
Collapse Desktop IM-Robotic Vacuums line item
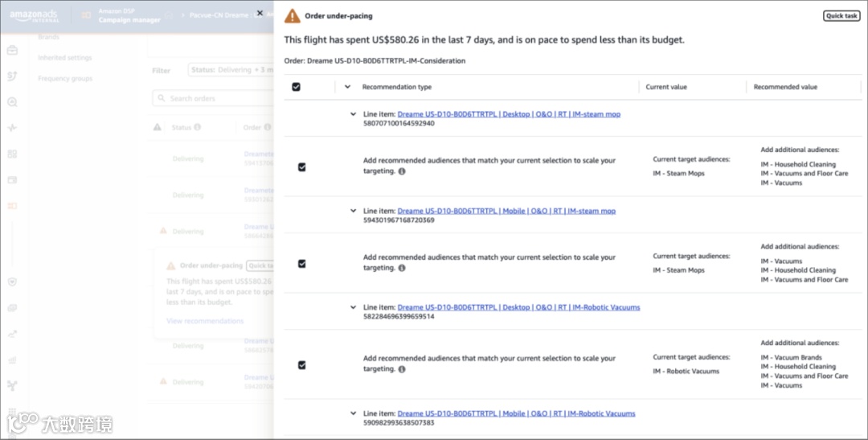pos(353,307)
